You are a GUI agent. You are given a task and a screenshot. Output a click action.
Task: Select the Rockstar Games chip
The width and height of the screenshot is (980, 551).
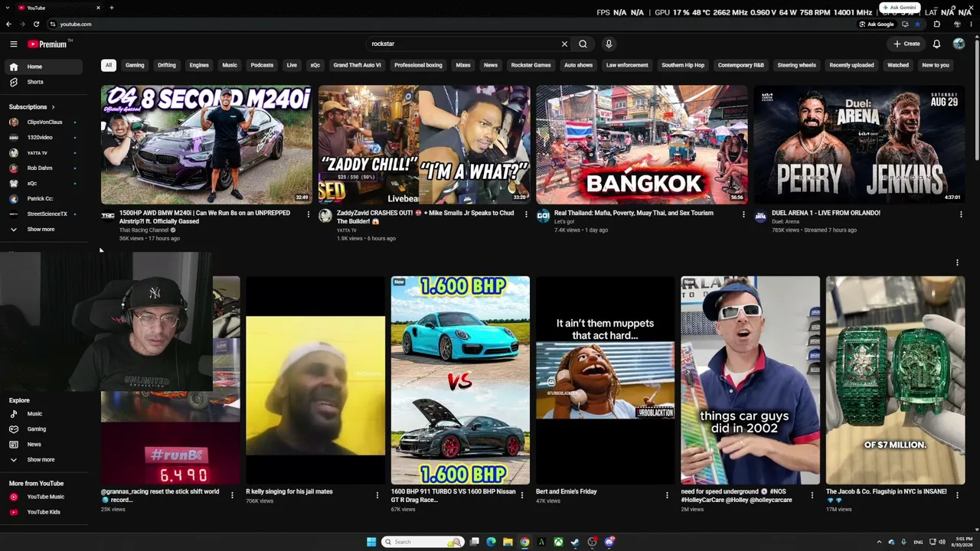pos(531,65)
